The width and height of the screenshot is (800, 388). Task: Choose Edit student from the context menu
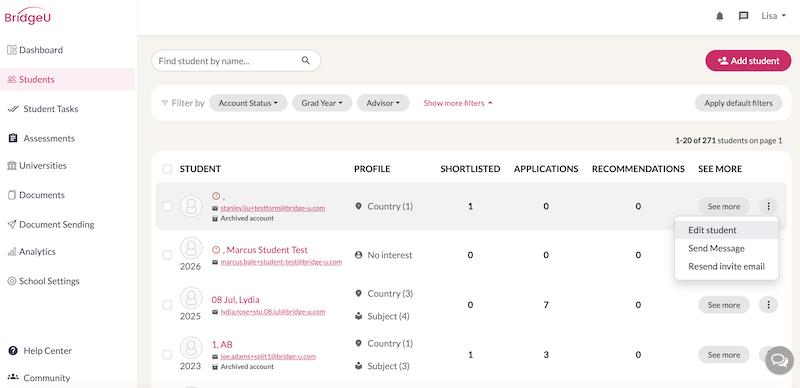pos(727,230)
